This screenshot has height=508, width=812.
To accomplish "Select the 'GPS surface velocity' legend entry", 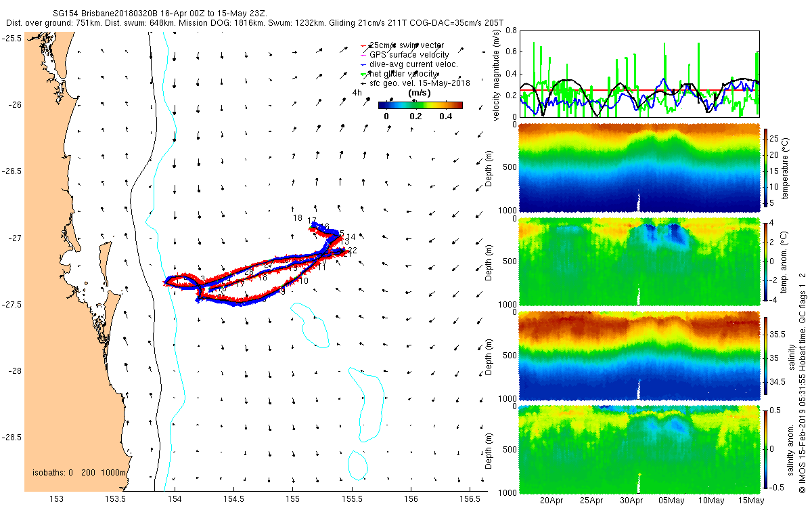I will (405, 54).
